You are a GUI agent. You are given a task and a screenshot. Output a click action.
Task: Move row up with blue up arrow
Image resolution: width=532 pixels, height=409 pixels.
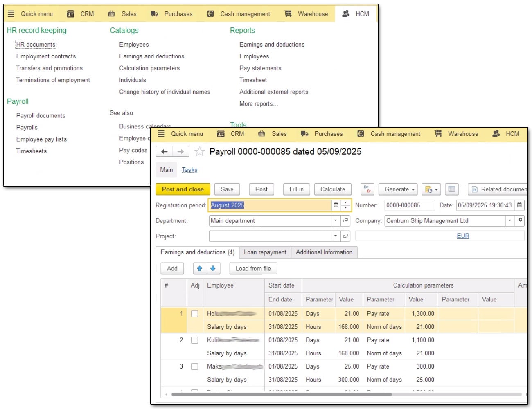pyautogui.click(x=200, y=269)
